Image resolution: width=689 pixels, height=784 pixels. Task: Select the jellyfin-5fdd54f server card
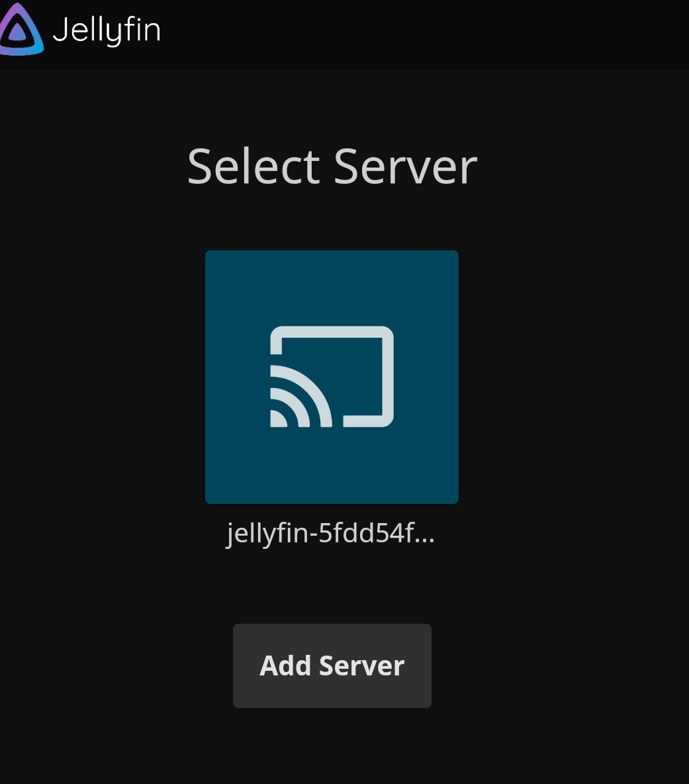coord(332,377)
